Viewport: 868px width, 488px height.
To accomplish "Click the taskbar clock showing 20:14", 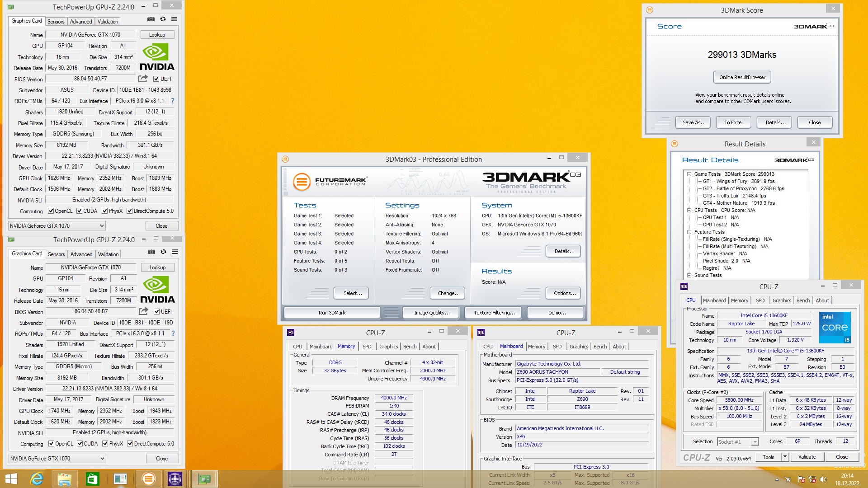I will (847, 479).
